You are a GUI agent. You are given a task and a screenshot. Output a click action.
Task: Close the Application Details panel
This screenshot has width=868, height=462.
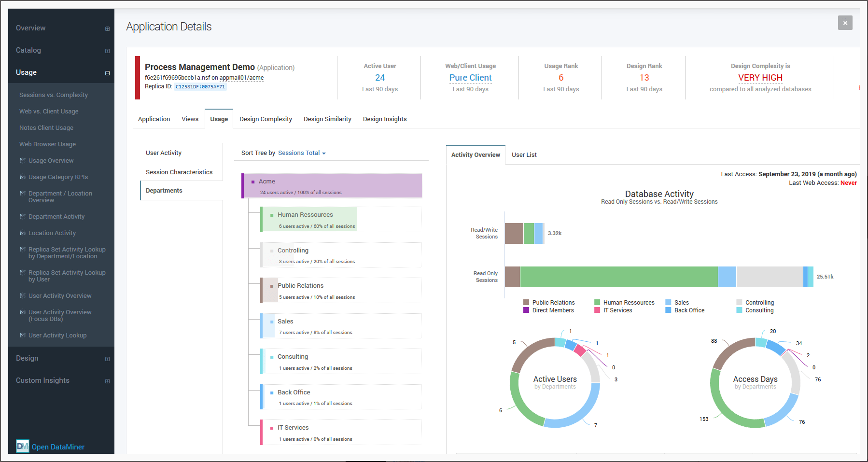click(845, 23)
